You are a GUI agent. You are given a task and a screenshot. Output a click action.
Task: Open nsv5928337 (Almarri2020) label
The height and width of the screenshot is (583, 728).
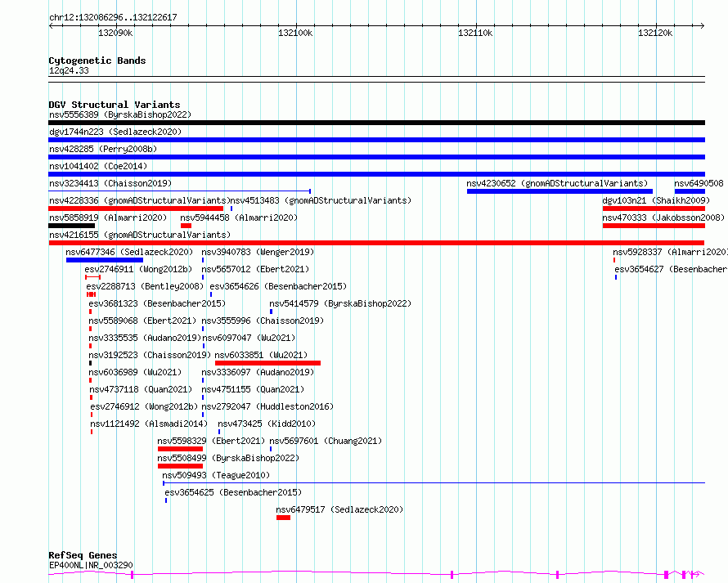670,252
